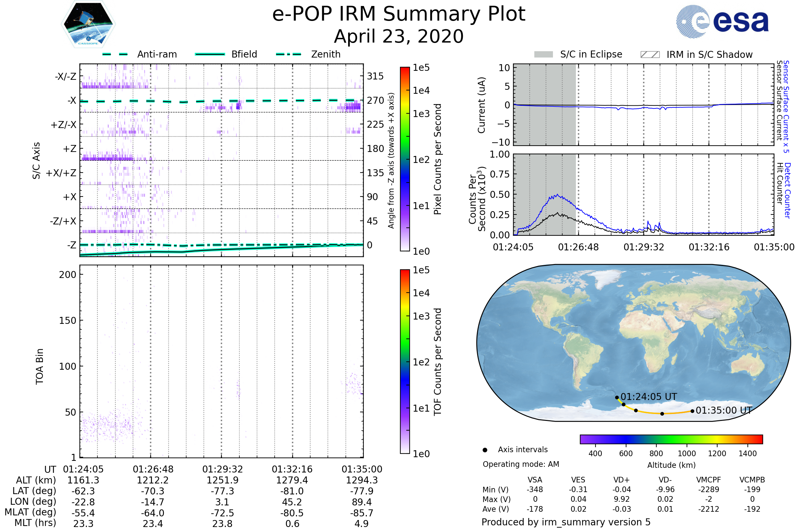Click the gray S/C in Eclipse swatch
The image size is (798, 532).
tap(544, 55)
